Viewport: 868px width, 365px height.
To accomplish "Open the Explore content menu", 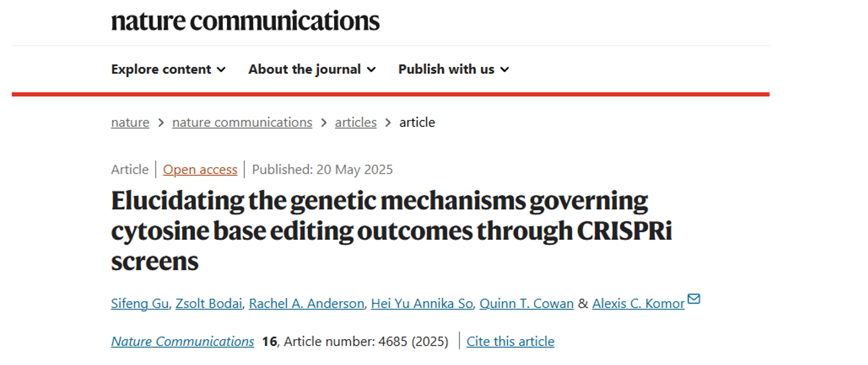I will [x=161, y=69].
